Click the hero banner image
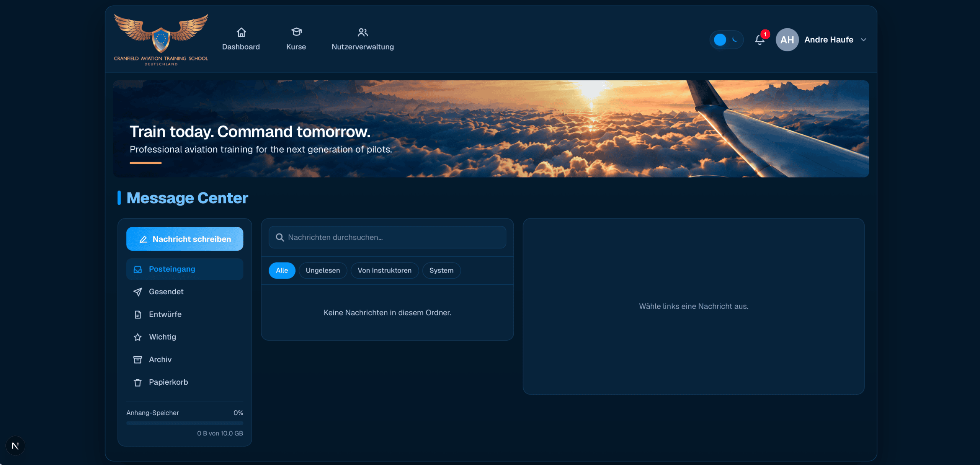 coord(491,129)
